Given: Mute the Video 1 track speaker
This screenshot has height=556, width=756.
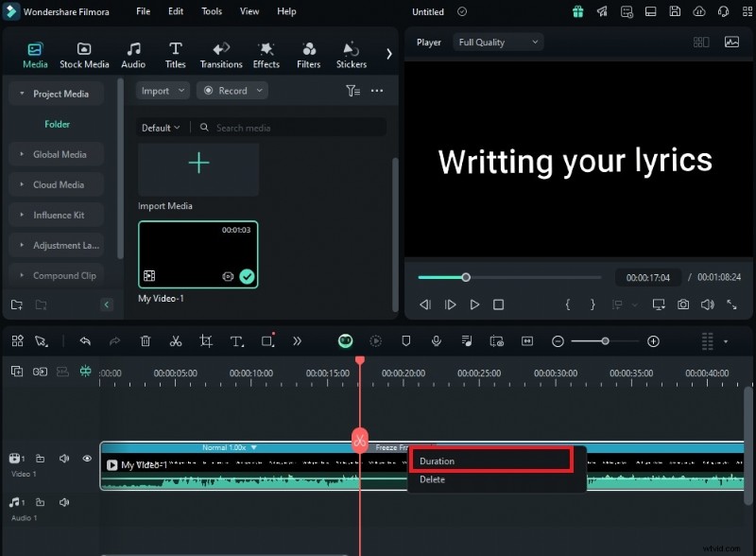Looking at the screenshot, I should pyautogui.click(x=63, y=459).
